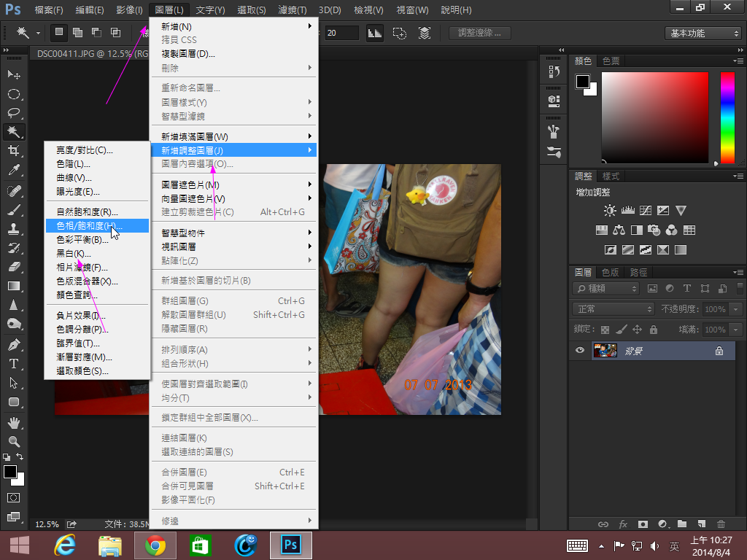Choose 新增填滿圖層(W) entry
Viewport: 747px width, 560px height.
click(234, 136)
